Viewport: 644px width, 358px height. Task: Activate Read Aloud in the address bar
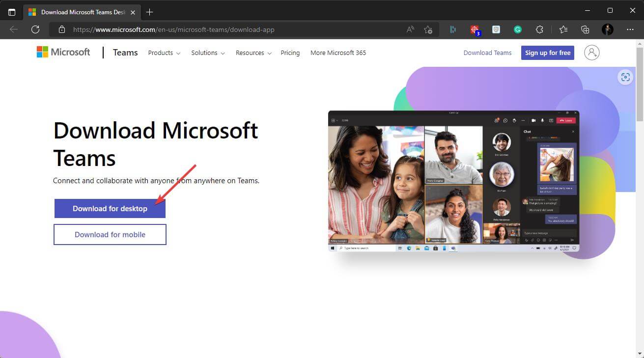tap(410, 29)
